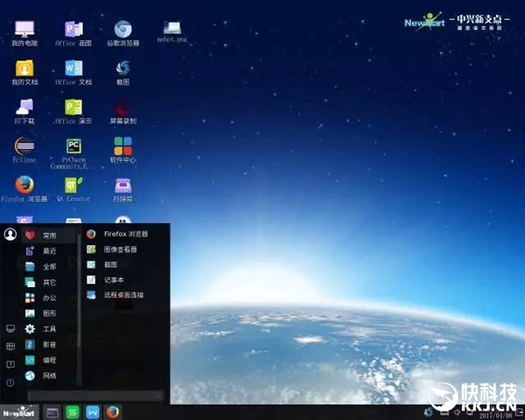Open 记事本 from the start menu list
The height and width of the screenshot is (420, 525).
[115, 280]
